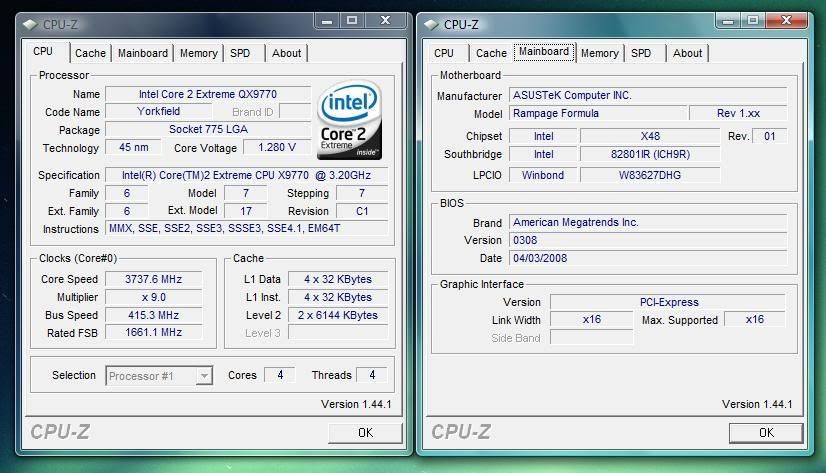This screenshot has width=826, height=473.
Task: Click the LPCIO vendor 'Winbond'
Action: (x=543, y=175)
